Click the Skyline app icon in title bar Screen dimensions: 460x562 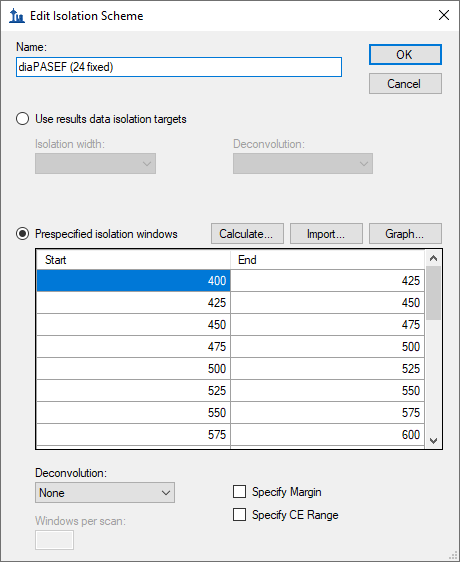[x=16, y=16]
